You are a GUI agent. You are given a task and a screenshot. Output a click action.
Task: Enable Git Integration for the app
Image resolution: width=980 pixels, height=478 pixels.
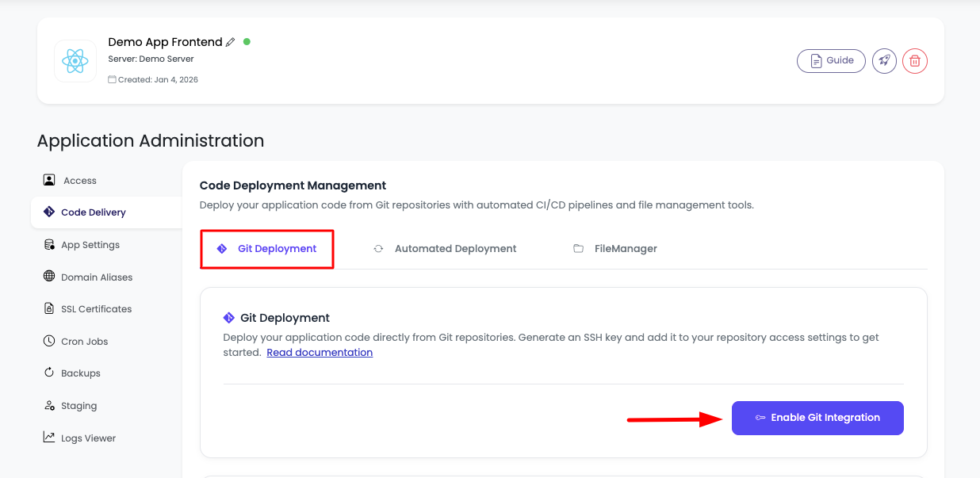(x=817, y=418)
